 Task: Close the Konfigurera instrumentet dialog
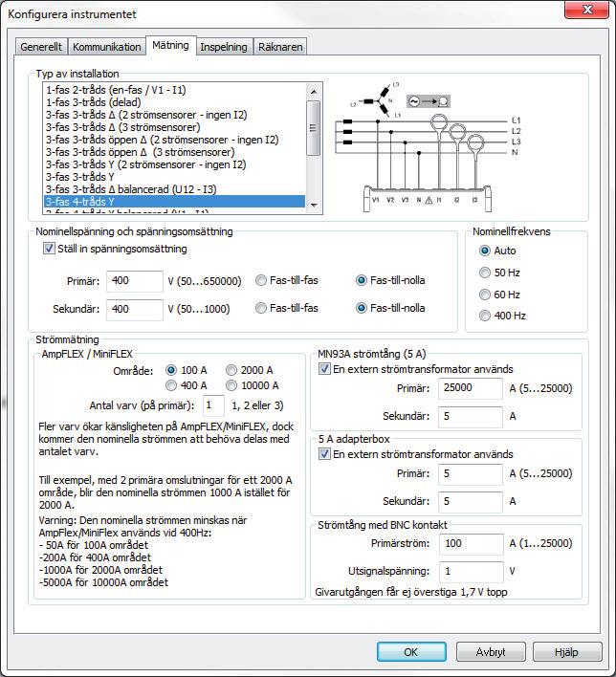click(x=586, y=10)
